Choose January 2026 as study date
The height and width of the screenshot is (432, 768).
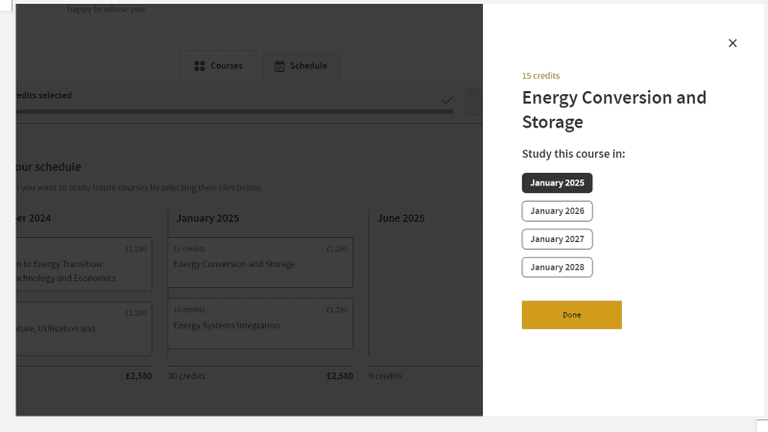coord(557,211)
